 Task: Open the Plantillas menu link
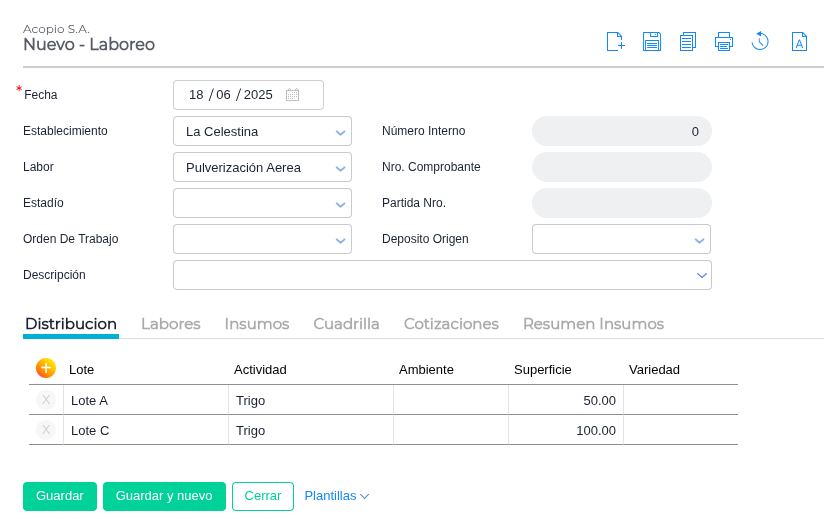337,496
